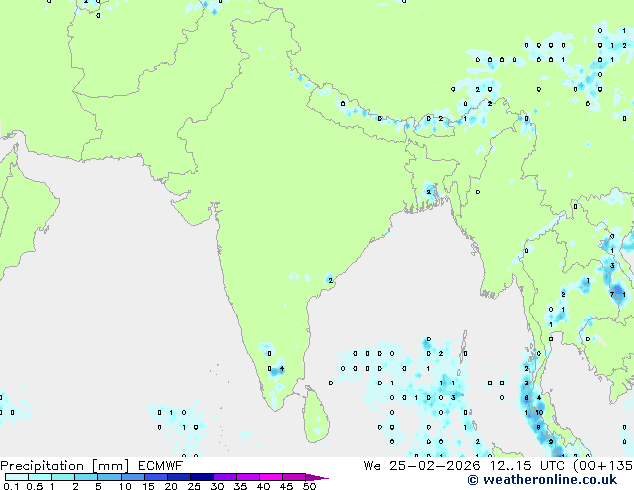
Task: Select the 'Precipitation [mm]' title text
Action: tap(65, 466)
